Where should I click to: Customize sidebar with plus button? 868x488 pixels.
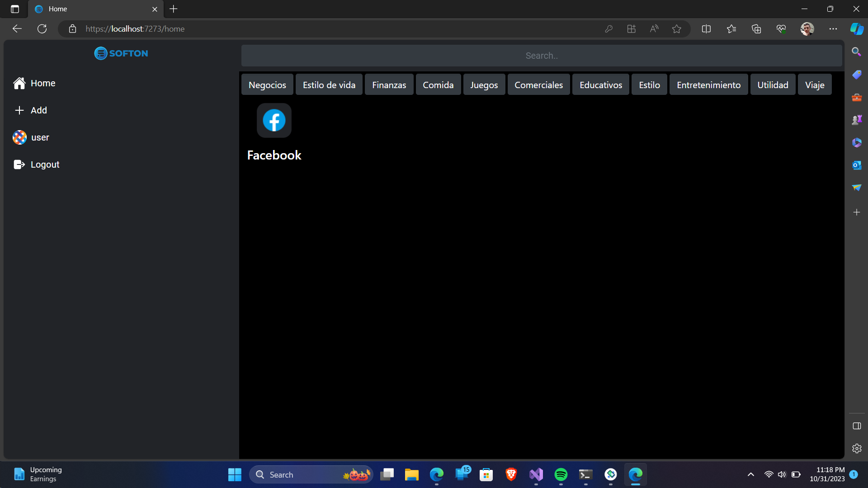coord(857,212)
